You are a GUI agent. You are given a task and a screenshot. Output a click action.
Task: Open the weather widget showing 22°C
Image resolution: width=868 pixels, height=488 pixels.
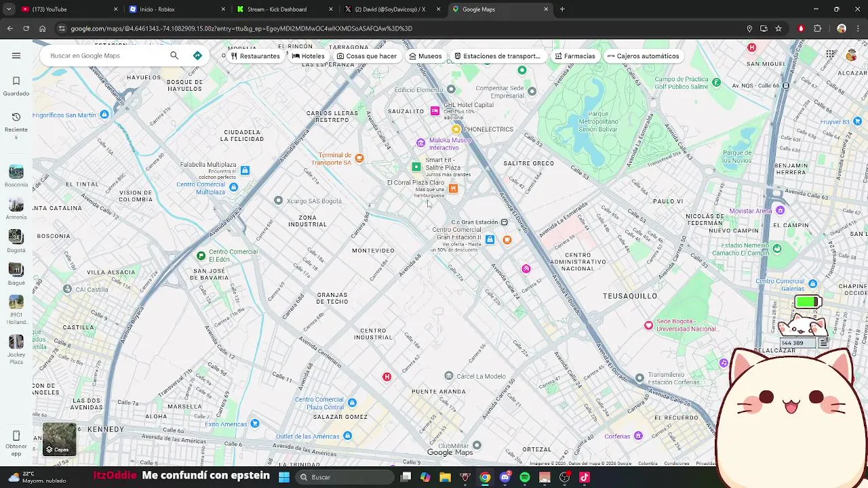click(37, 477)
